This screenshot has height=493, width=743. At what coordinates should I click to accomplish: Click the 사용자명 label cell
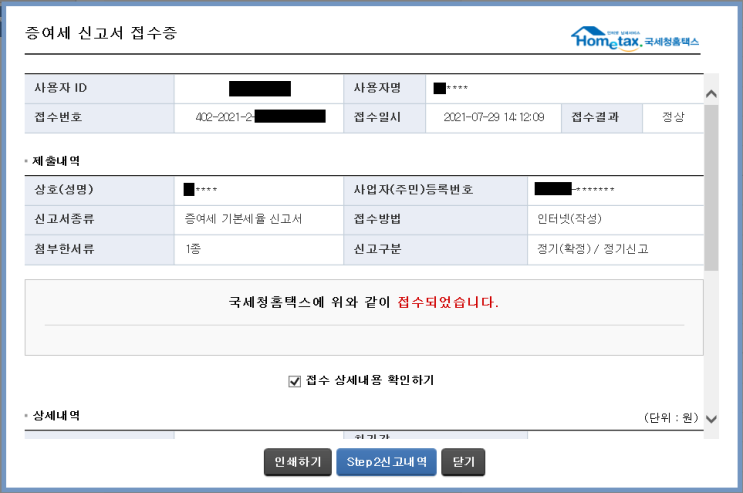[384, 89]
